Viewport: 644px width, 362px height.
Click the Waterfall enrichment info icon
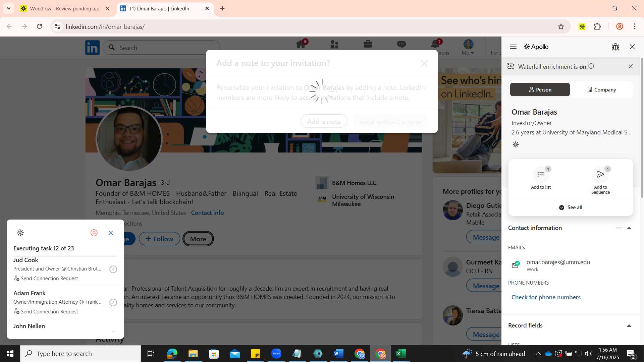point(591,66)
